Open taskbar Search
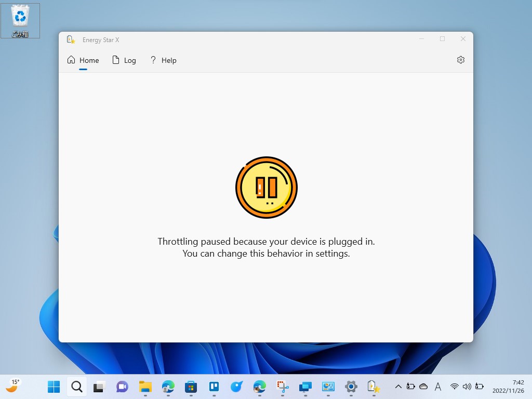This screenshot has width=532, height=399. coord(77,387)
